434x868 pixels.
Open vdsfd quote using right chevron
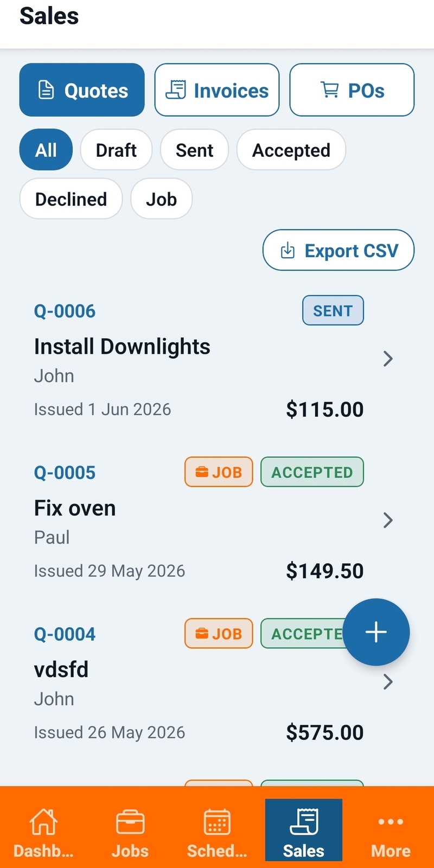coord(388,681)
